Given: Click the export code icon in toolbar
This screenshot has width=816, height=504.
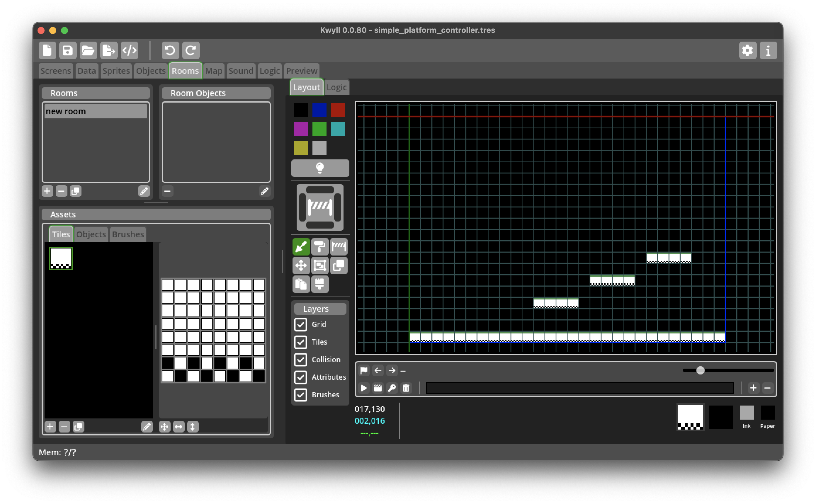Looking at the screenshot, I should pos(129,51).
